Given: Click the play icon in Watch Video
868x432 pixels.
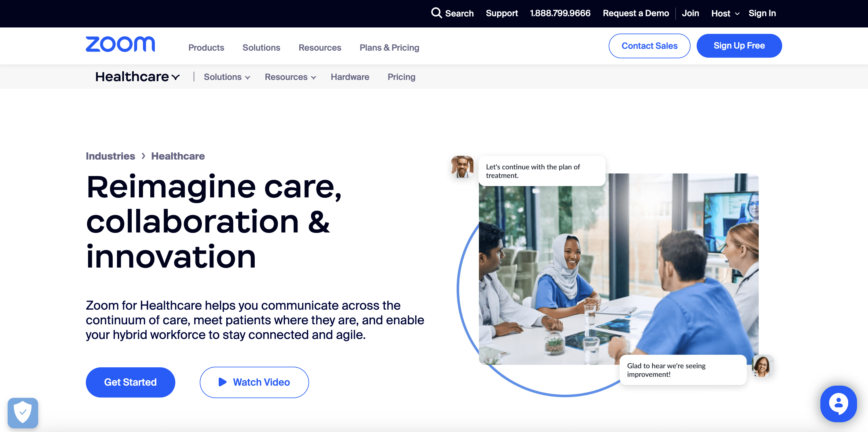Looking at the screenshot, I should pos(222,382).
